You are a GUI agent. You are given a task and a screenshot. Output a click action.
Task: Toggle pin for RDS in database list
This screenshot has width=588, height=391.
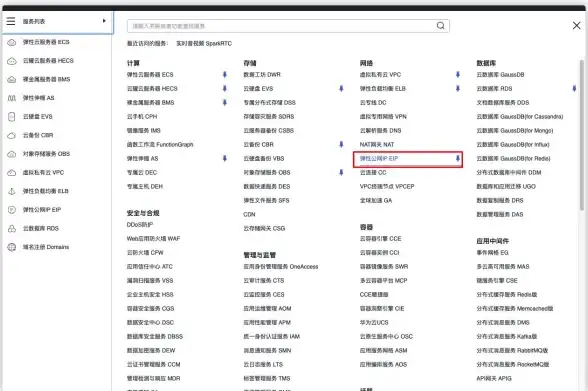coord(574,88)
